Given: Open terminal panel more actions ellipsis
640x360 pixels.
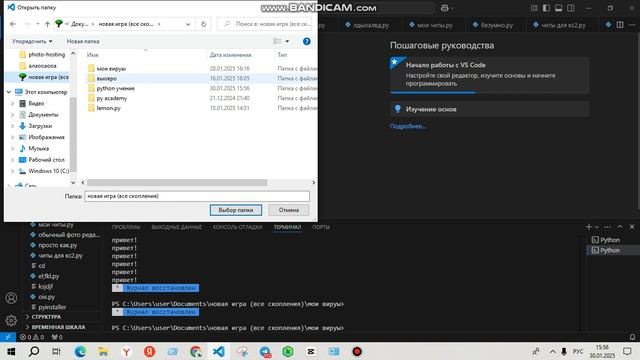Looking at the screenshot, I should [608, 227].
